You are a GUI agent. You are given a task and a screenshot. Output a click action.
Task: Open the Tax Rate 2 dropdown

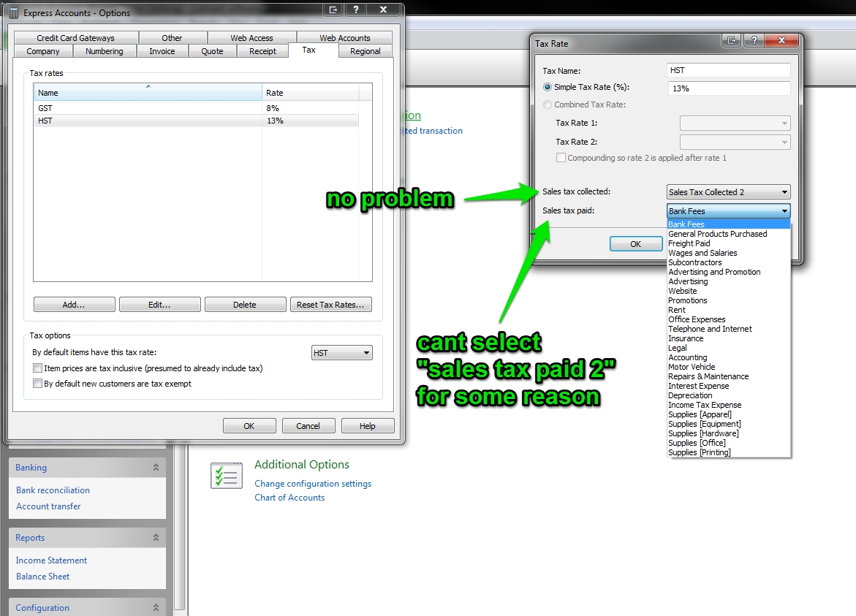(735, 142)
